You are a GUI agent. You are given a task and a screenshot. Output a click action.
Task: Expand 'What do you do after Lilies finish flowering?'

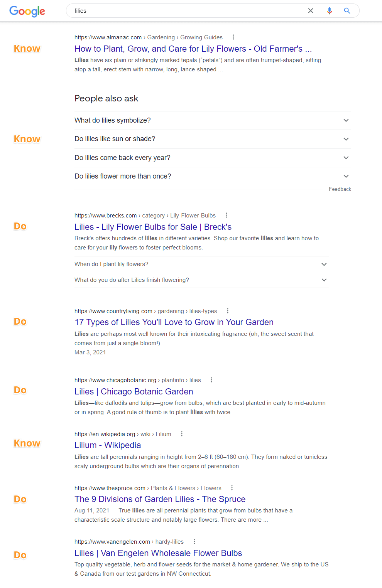[x=201, y=280]
